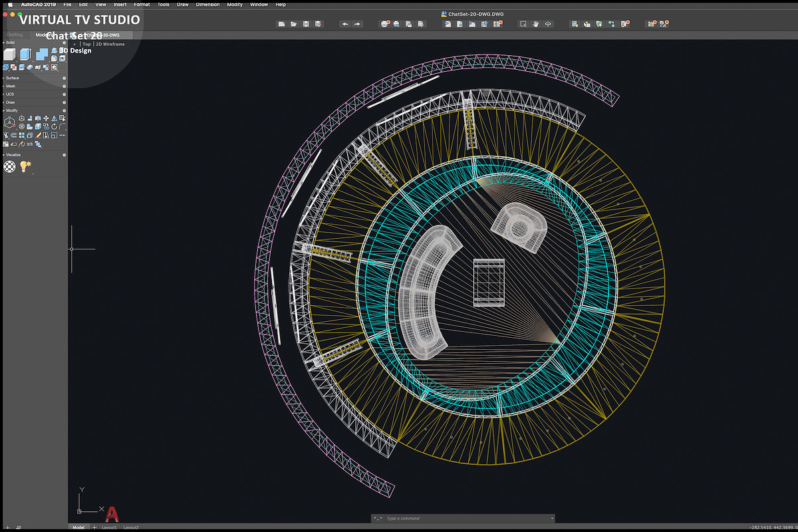Select the Fillet arc tool in Modify
The image size is (798, 532).
click(62, 126)
